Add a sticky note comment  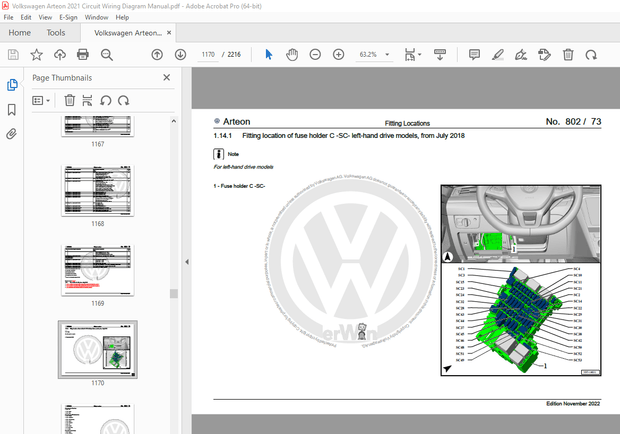[x=474, y=55]
